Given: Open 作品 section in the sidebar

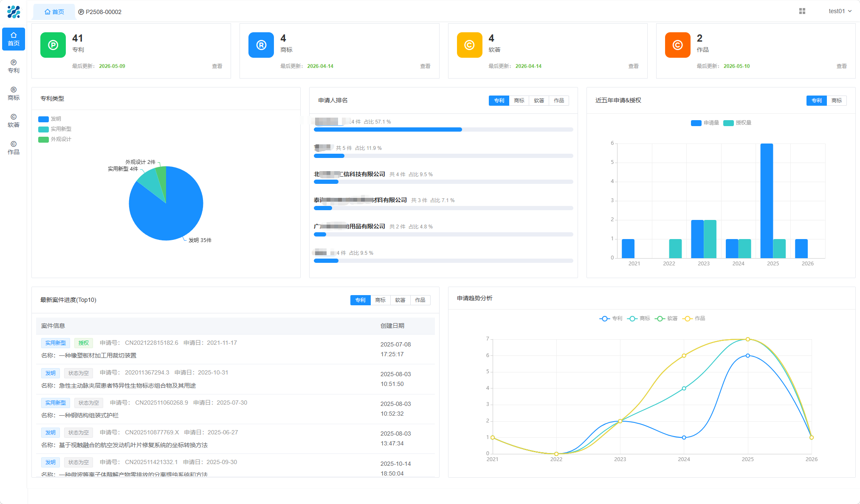Looking at the screenshot, I should [14, 148].
